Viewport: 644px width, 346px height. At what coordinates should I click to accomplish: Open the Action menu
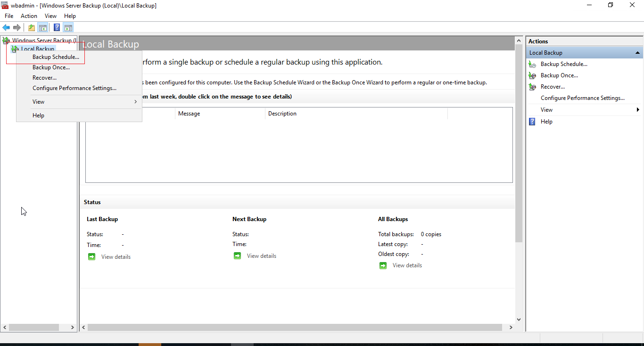pos(29,16)
